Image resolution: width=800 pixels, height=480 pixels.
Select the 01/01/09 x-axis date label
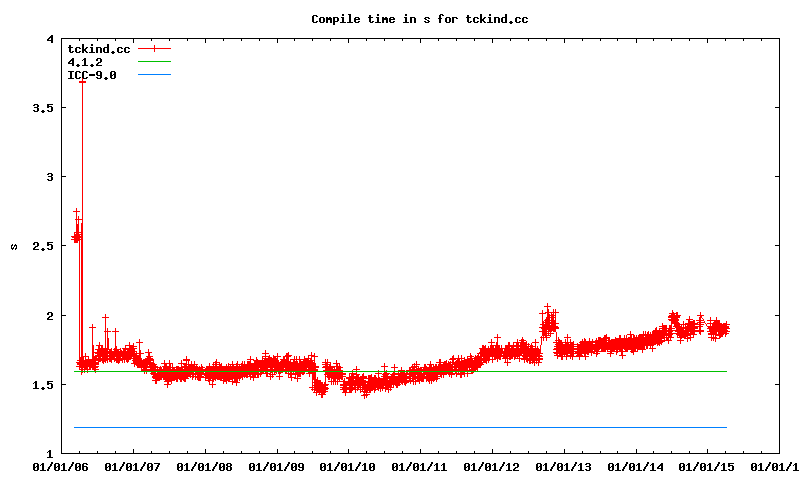tap(276, 466)
